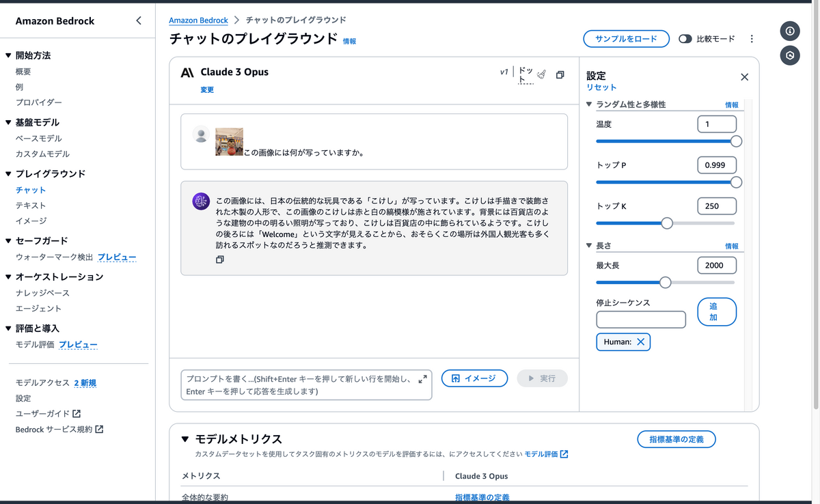820x504 pixels.
Task: Click 情報 next to page title
Action: tap(349, 41)
